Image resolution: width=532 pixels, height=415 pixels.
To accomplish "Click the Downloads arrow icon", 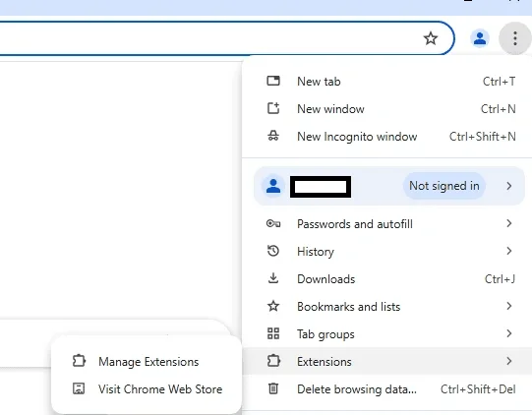I will pyautogui.click(x=273, y=278).
